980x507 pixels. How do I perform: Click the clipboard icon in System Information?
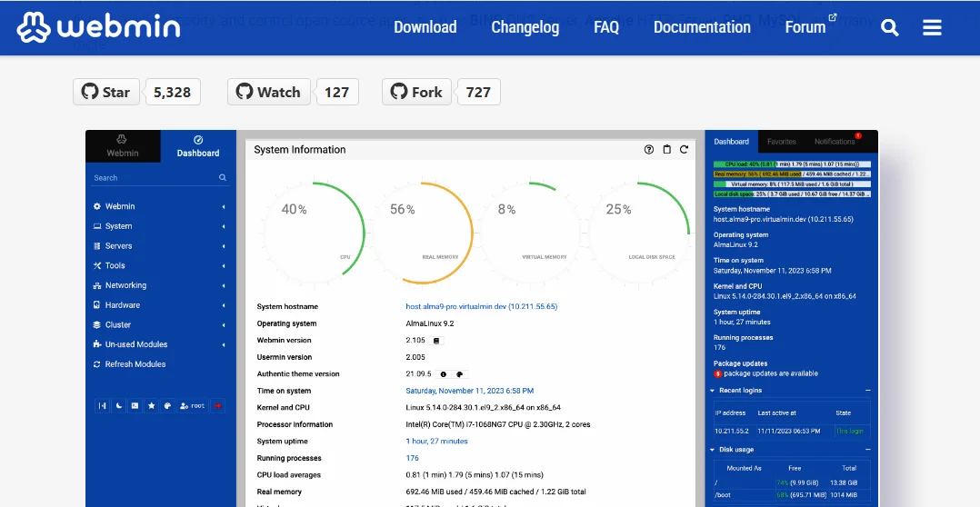point(667,149)
